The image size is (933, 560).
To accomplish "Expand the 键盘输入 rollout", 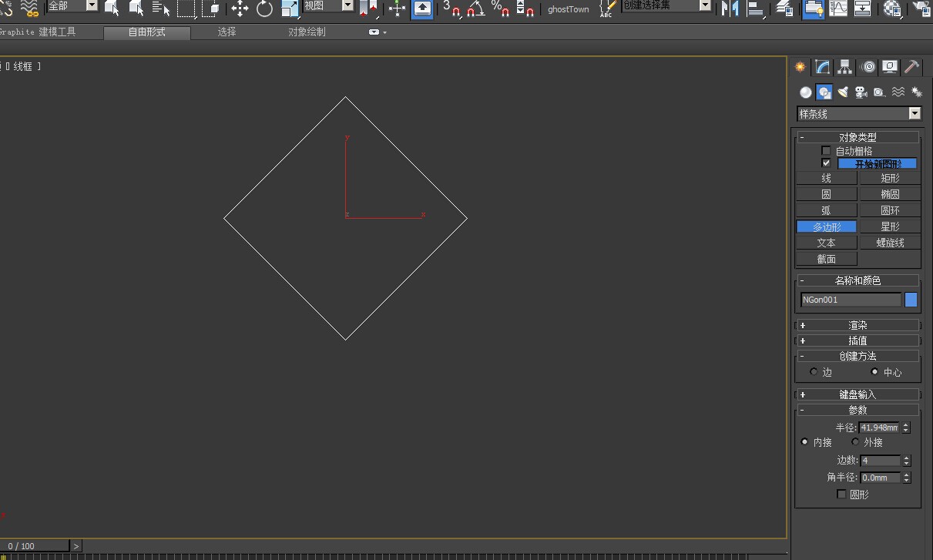I will [857, 394].
